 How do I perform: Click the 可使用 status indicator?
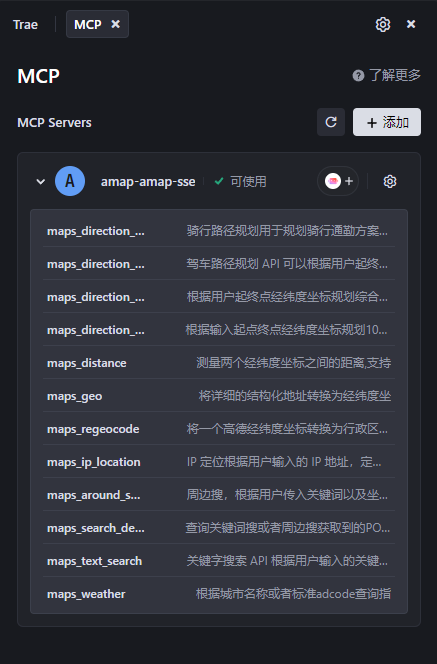[x=241, y=182]
